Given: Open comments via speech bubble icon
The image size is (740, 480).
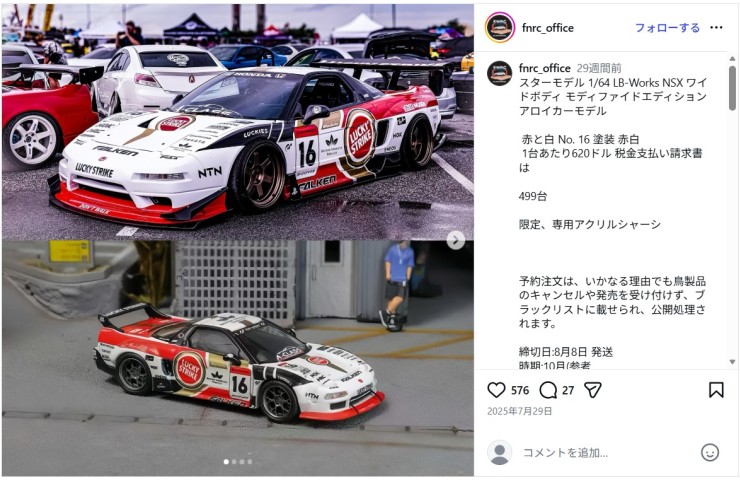Looking at the screenshot, I should (x=548, y=390).
